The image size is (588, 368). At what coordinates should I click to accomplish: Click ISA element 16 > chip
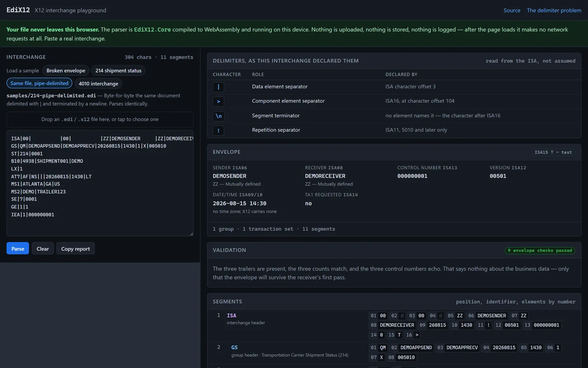point(412,335)
